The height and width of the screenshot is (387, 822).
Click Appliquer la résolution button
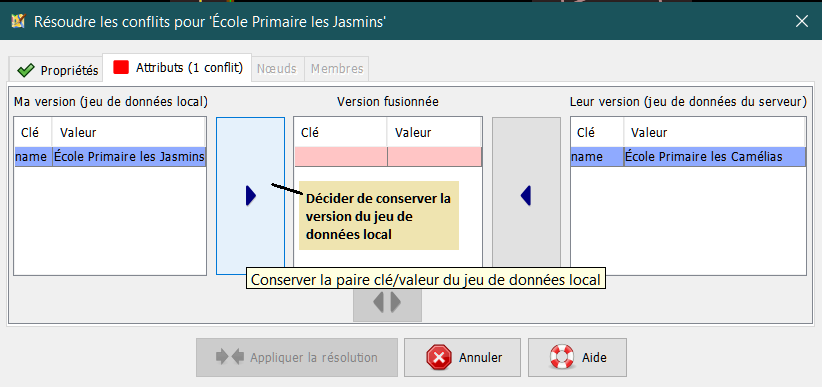click(x=297, y=357)
